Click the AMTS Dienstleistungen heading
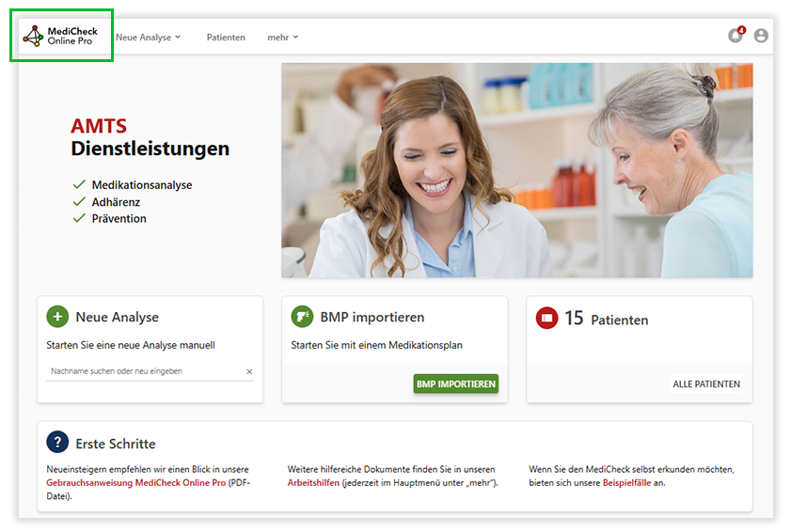The height and width of the screenshot is (532, 791). pyautogui.click(x=150, y=137)
